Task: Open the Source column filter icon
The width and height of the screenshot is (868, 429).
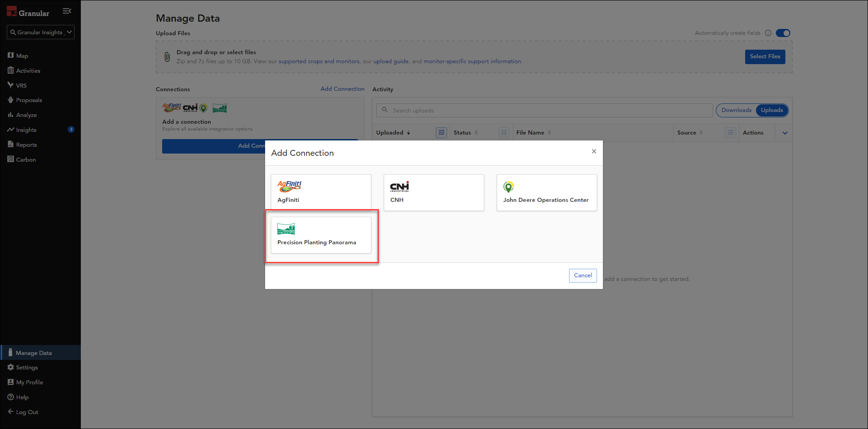Action: pos(730,132)
